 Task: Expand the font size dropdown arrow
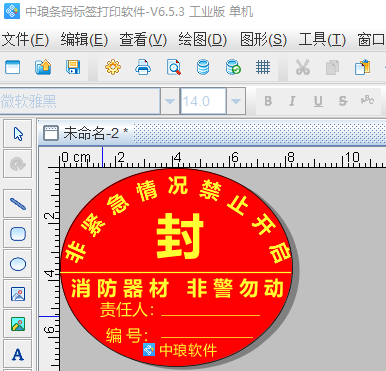(236, 101)
